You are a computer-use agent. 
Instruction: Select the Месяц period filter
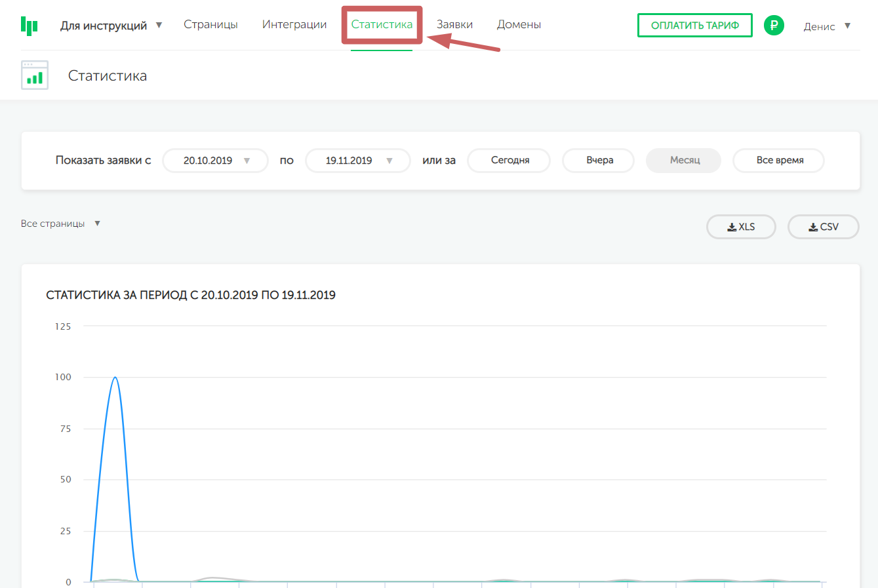684,161
